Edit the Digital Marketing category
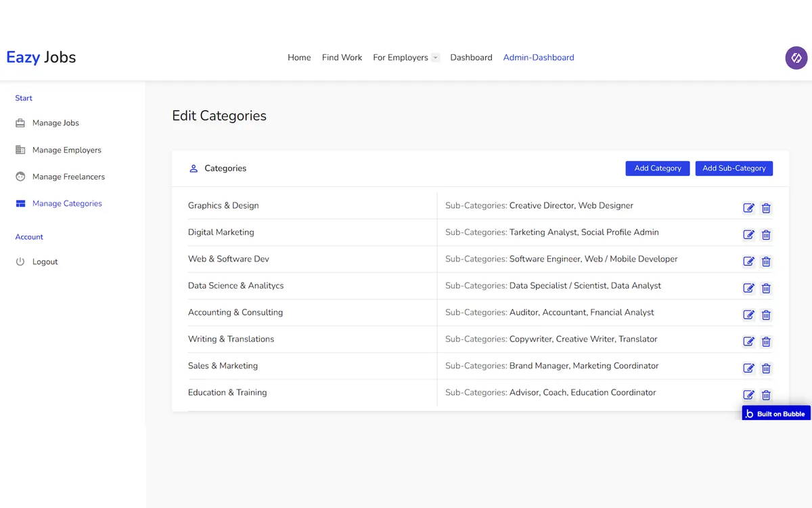Viewport: 812px width, 508px height. pyautogui.click(x=748, y=234)
